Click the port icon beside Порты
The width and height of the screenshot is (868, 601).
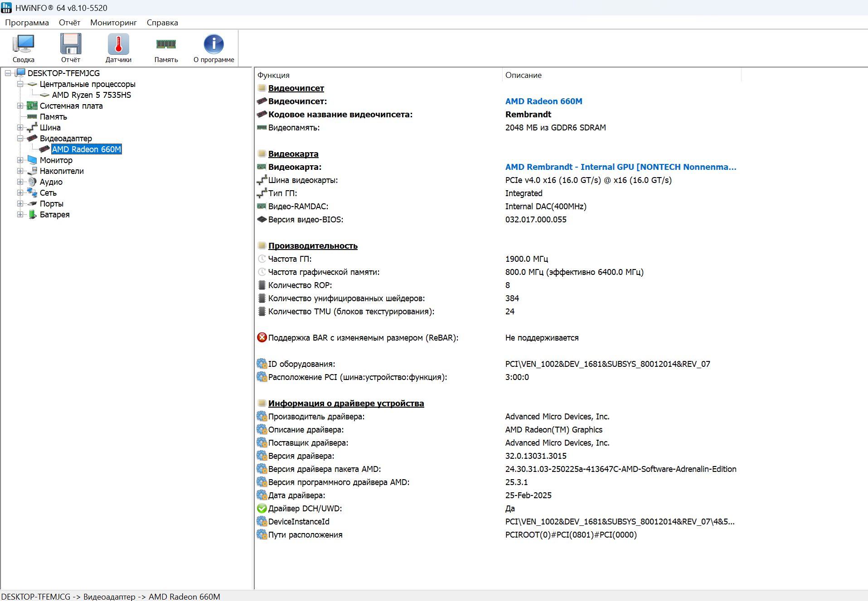coord(32,203)
